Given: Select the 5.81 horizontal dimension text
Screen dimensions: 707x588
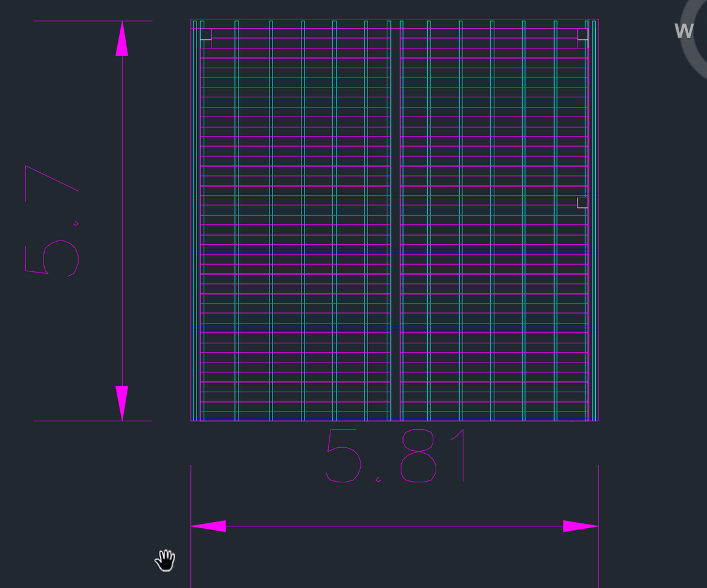Looking at the screenshot, I should pyautogui.click(x=396, y=456).
